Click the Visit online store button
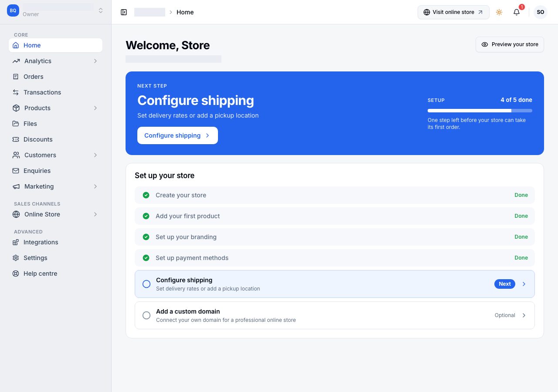Viewport: 558px width, 392px height. coord(453,12)
